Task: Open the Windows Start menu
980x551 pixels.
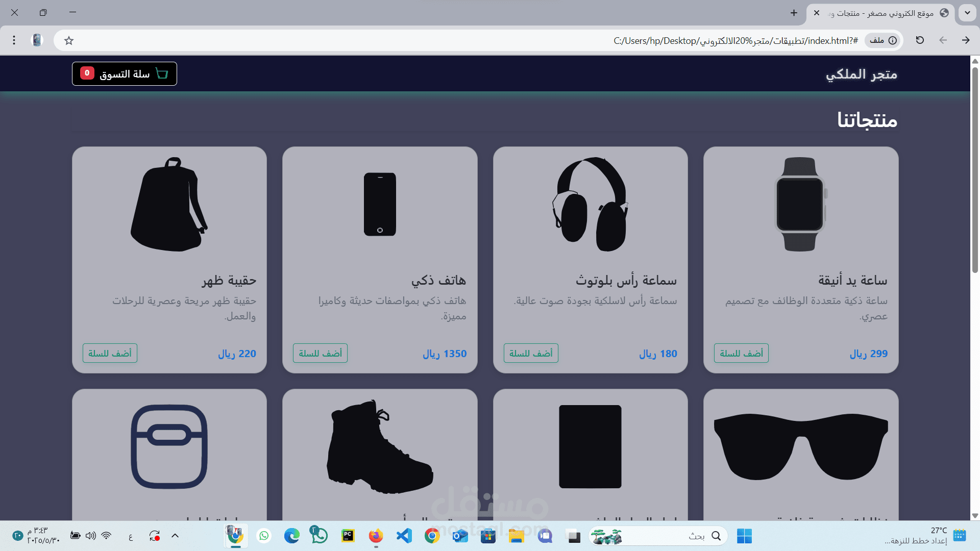Action: pyautogui.click(x=744, y=536)
